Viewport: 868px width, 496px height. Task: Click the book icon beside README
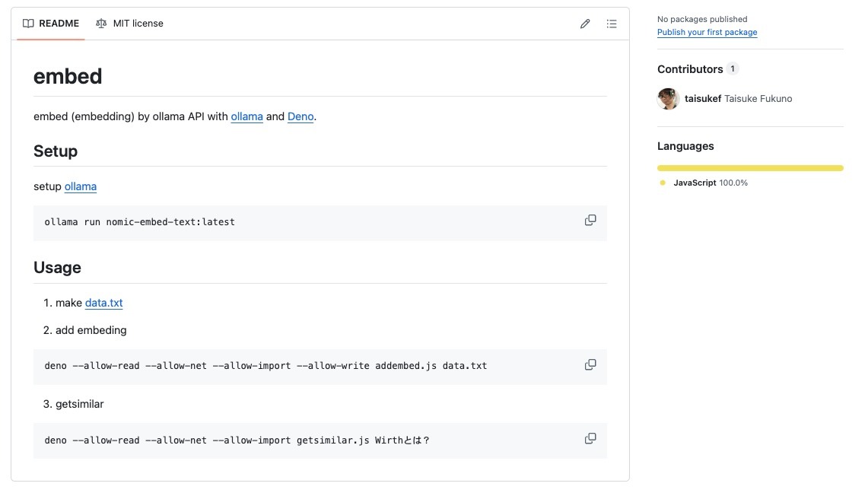28,24
